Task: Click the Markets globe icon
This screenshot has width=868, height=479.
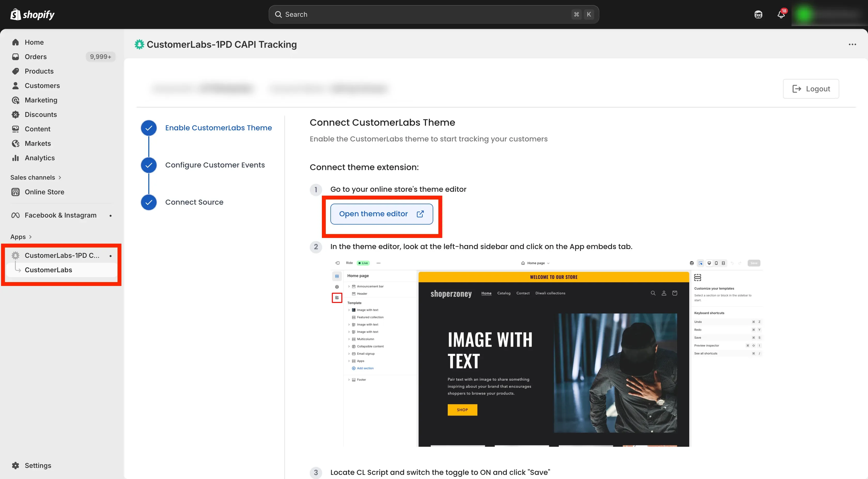Action: coord(16,144)
